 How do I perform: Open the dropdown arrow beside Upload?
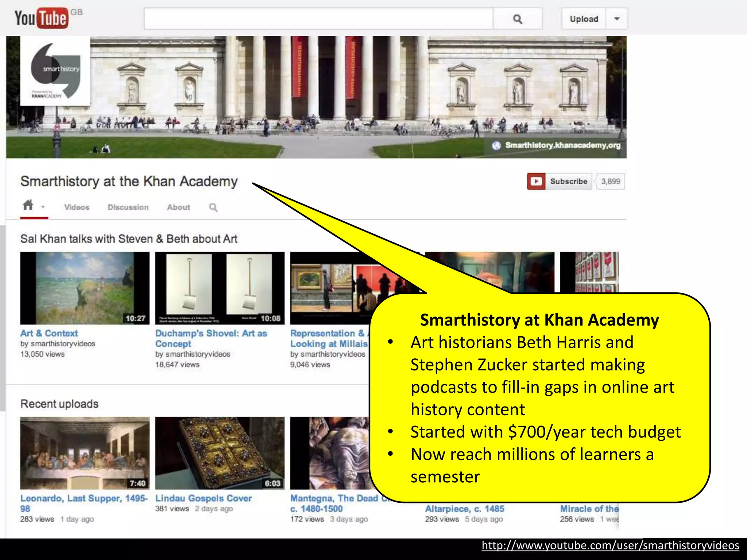pos(617,19)
